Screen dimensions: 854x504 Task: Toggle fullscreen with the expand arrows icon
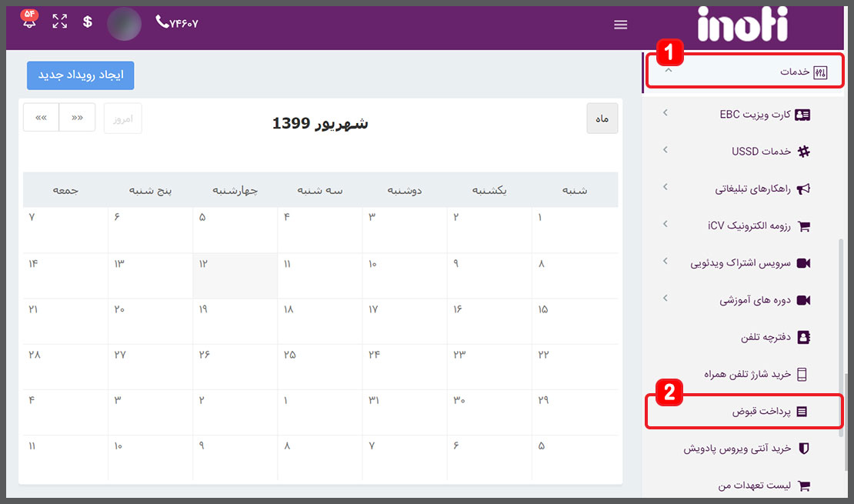(x=59, y=22)
